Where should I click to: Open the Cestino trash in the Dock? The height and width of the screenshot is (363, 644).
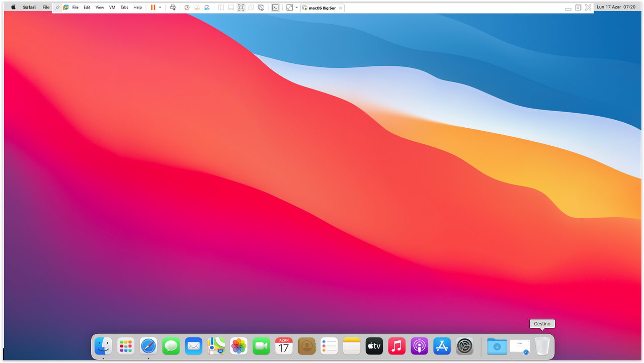542,346
